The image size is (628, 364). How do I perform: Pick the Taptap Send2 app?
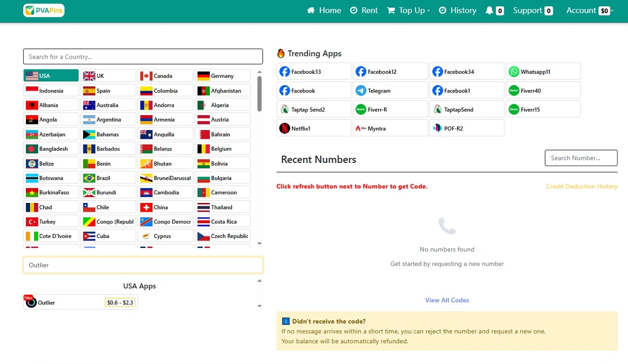[x=314, y=109]
